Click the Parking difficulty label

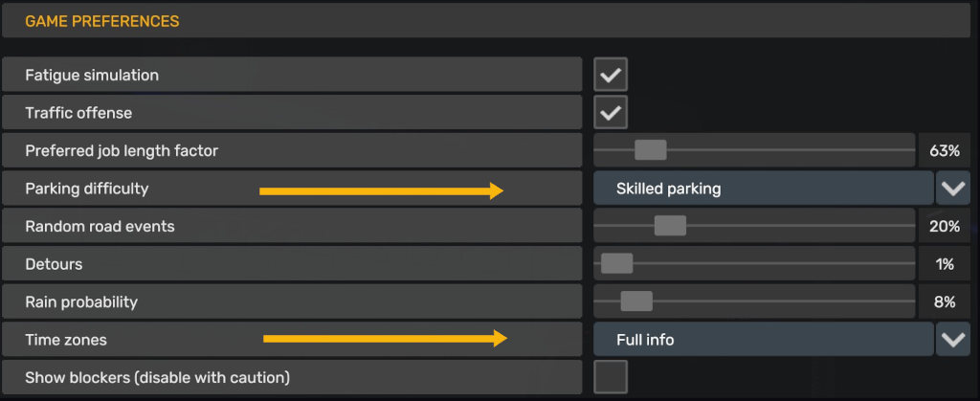click(87, 189)
